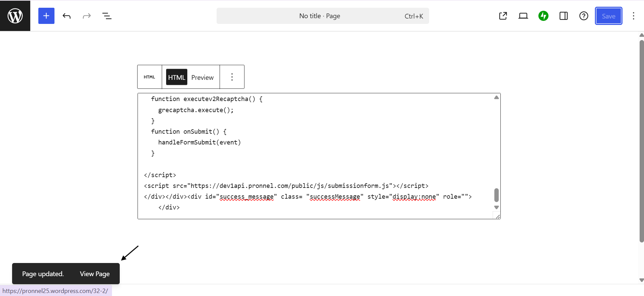Click the success_message div line
The width and height of the screenshot is (644, 296).
click(308, 196)
